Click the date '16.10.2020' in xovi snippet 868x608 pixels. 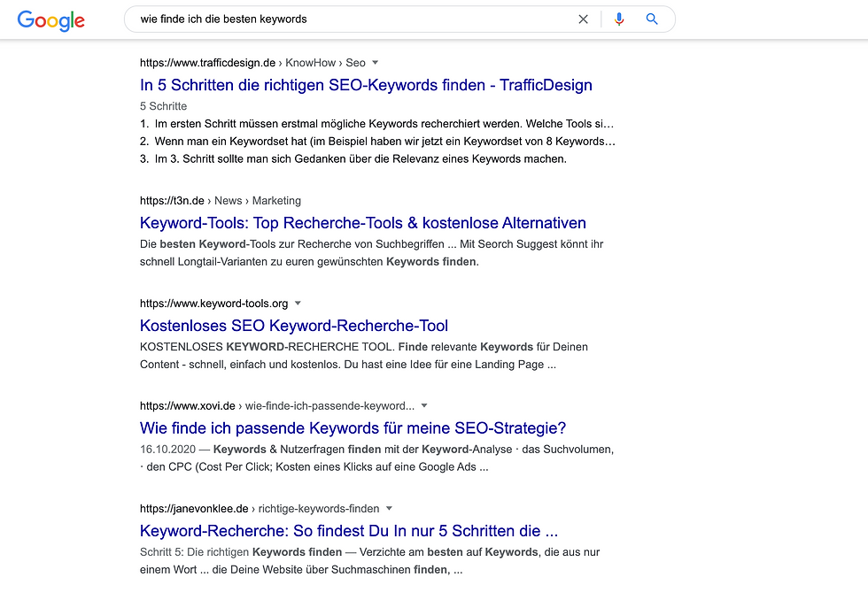(x=167, y=450)
